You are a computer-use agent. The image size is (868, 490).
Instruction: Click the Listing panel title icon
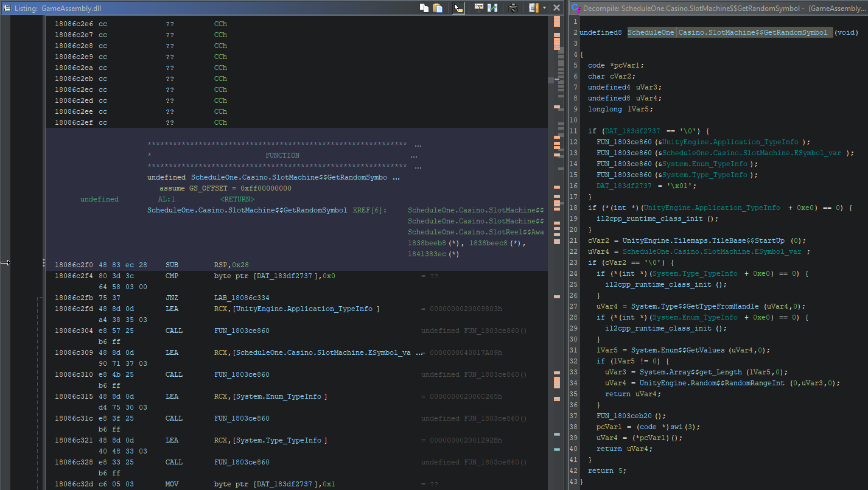7,8
